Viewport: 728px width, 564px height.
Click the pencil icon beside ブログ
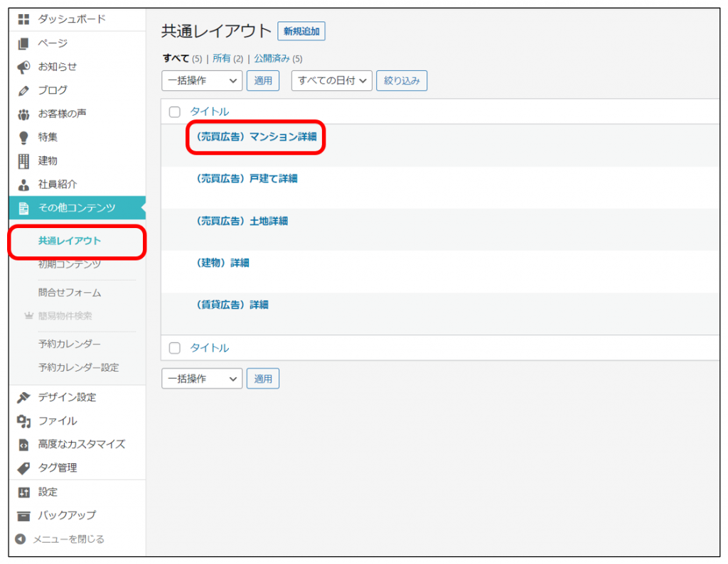pos(23,90)
